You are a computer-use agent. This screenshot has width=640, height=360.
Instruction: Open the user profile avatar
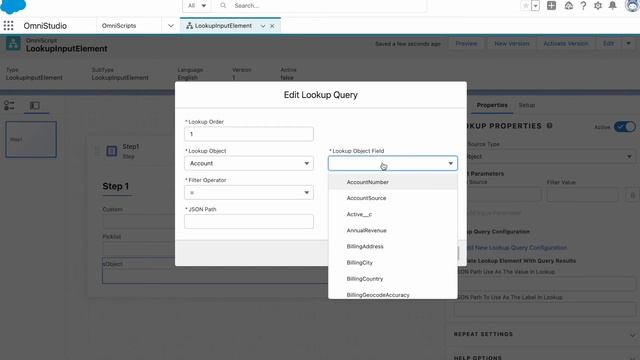(632, 6)
